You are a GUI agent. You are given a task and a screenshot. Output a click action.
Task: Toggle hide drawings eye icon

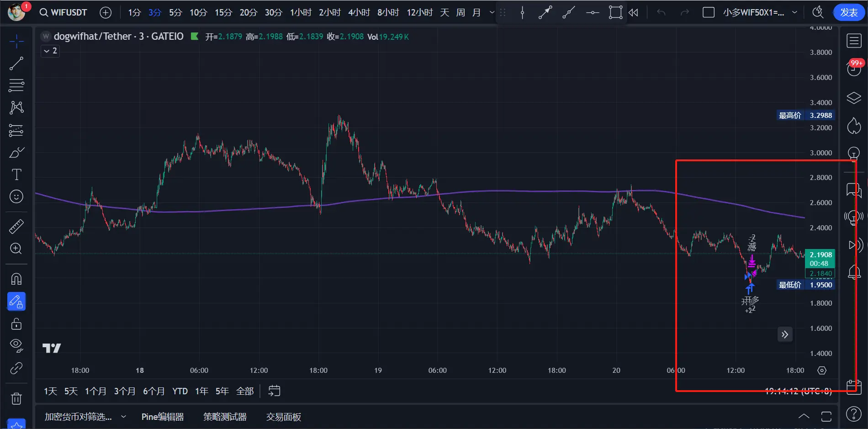point(16,345)
